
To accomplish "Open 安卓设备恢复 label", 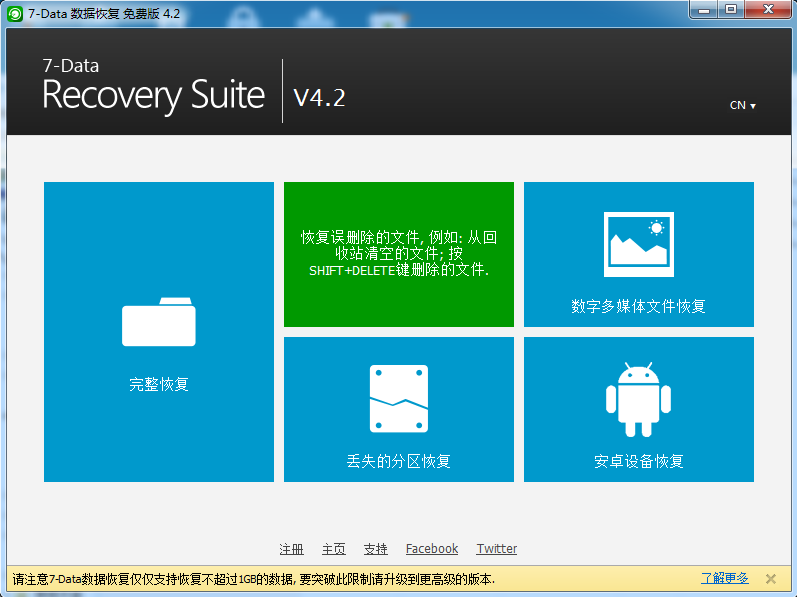I will coord(638,461).
